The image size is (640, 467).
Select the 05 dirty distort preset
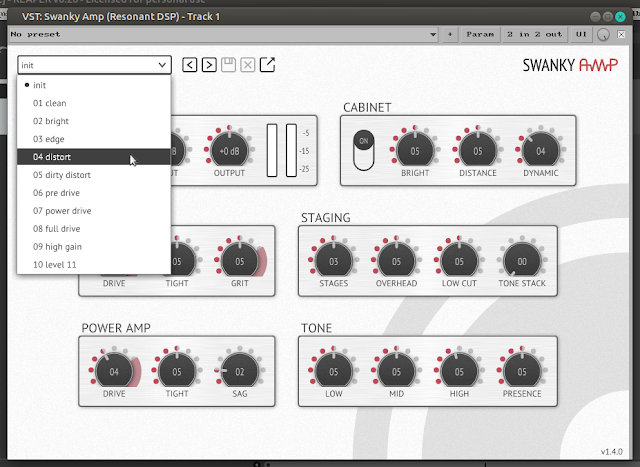(x=94, y=175)
